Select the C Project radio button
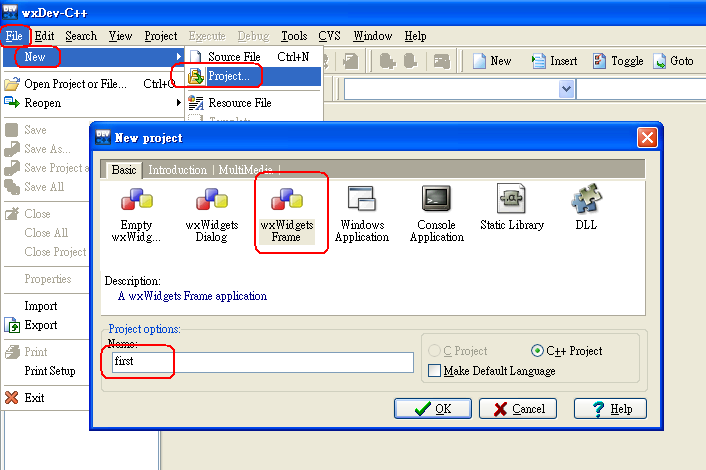The width and height of the screenshot is (706, 470). point(434,351)
